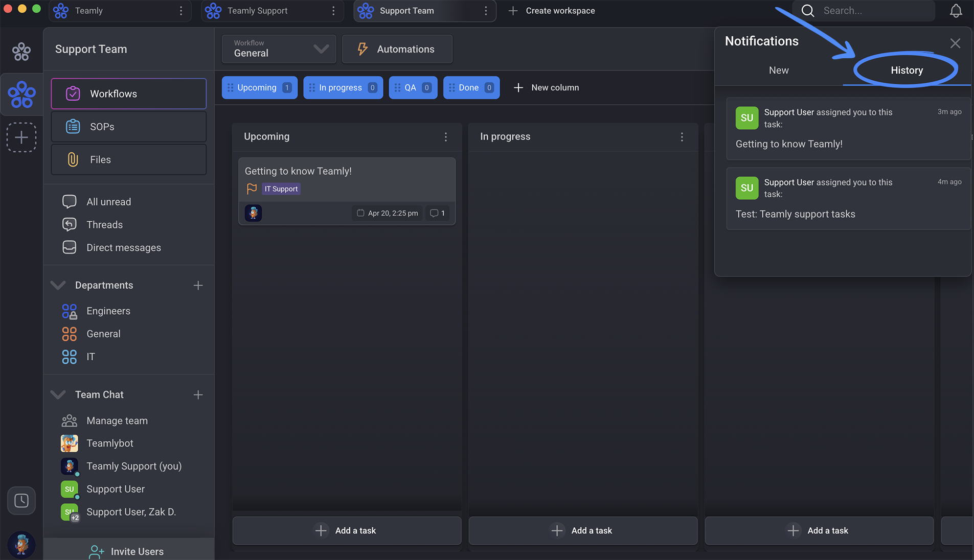Open the Upcoming column options menu
974x560 pixels.
(x=446, y=137)
